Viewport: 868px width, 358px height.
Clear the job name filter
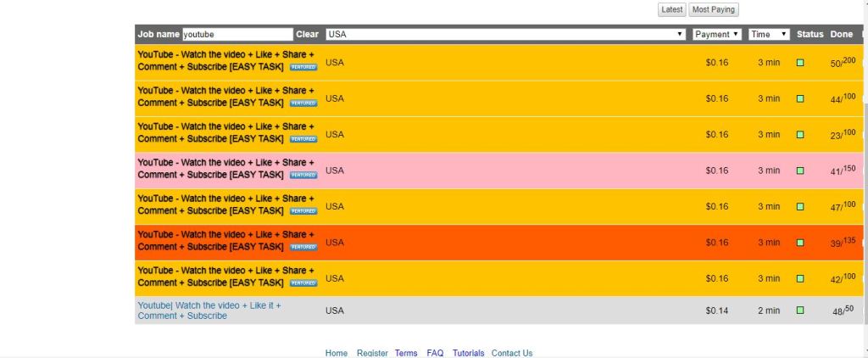[307, 34]
